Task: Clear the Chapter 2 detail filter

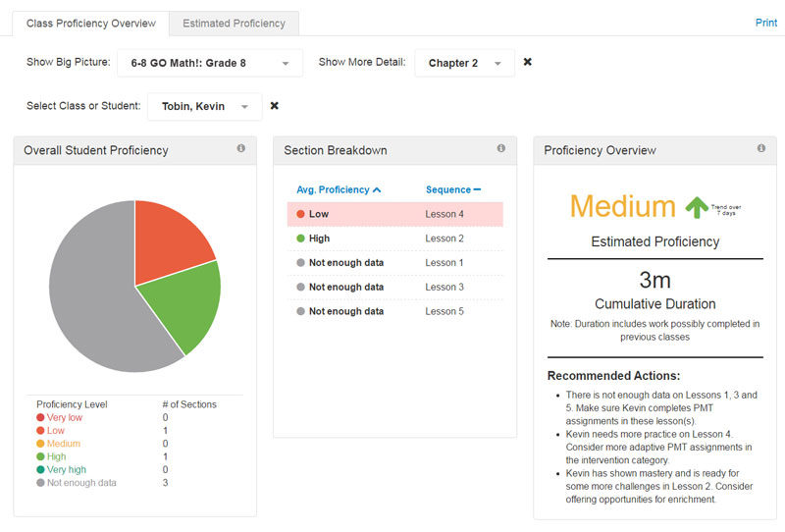Action: click(x=528, y=63)
